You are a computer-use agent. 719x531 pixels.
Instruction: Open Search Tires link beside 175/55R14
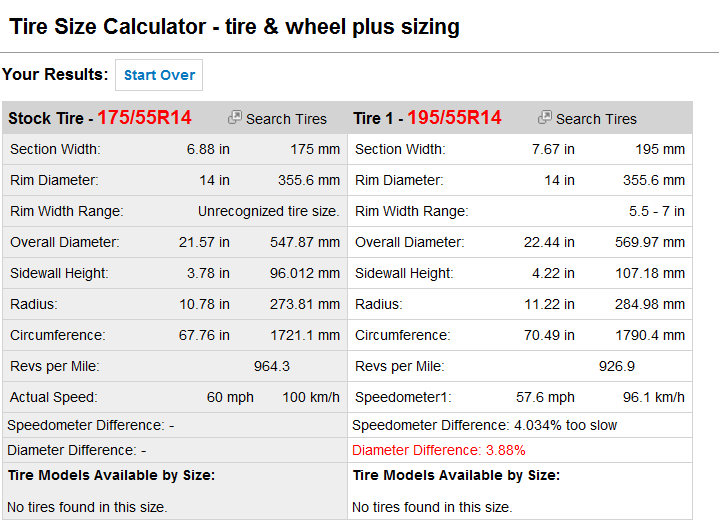(286, 119)
